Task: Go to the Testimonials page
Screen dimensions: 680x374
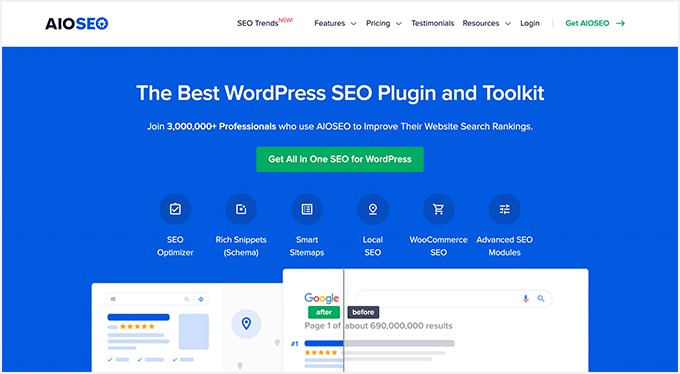Action: coord(433,23)
